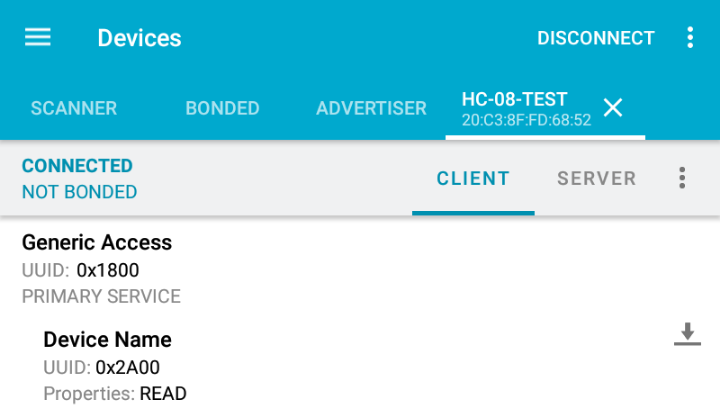Click the Devices screen title

coord(139,38)
